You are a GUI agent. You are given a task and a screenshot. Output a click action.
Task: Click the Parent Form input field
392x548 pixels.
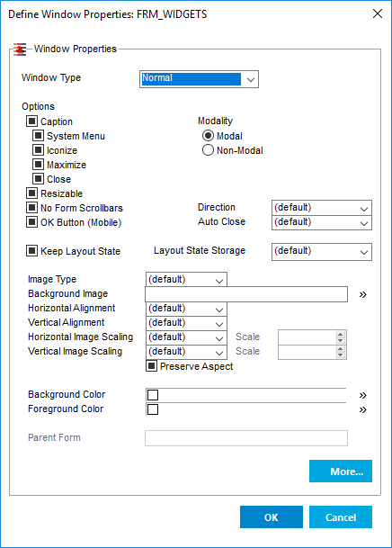click(x=246, y=438)
